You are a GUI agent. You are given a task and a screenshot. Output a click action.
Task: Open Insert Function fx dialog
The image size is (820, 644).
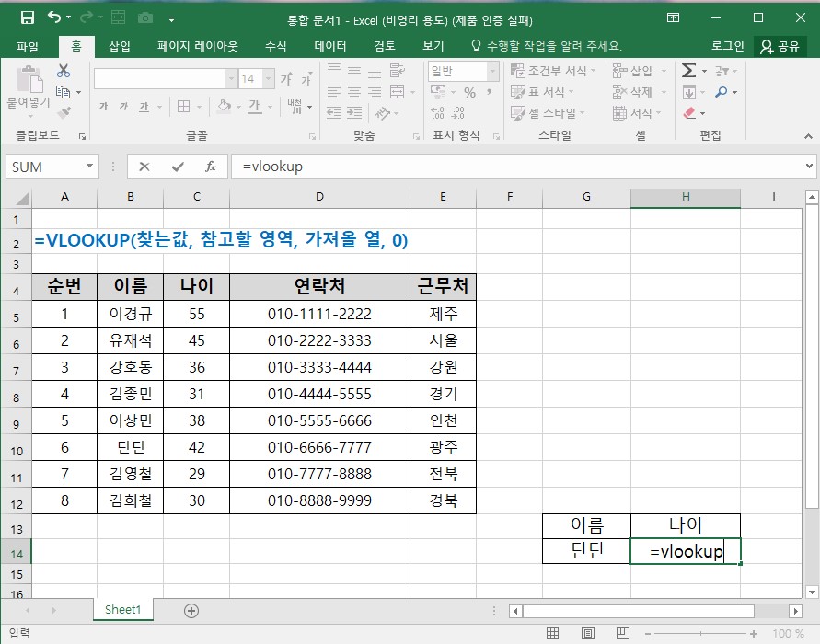pos(211,167)
